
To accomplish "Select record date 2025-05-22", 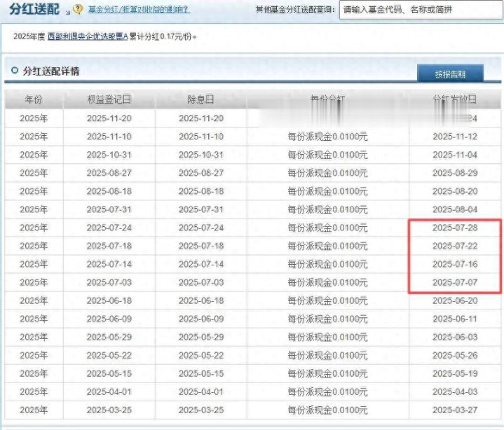I will click(109, 356).
